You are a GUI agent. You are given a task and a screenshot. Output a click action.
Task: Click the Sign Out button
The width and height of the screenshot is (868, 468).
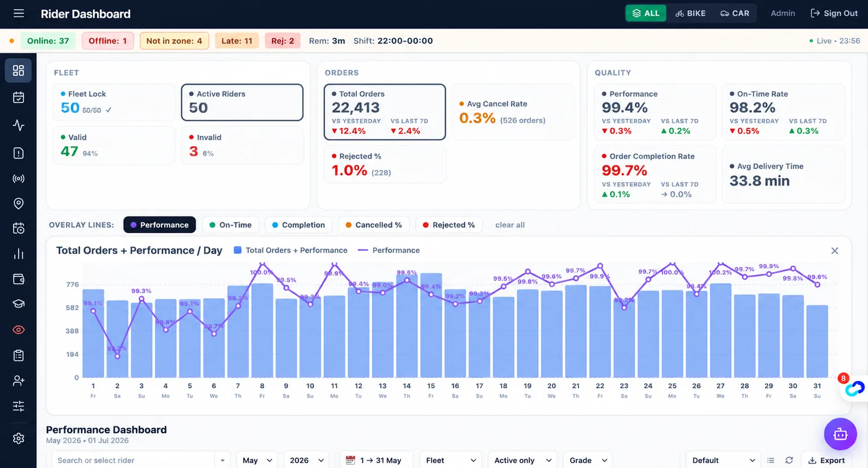[834, 14]
